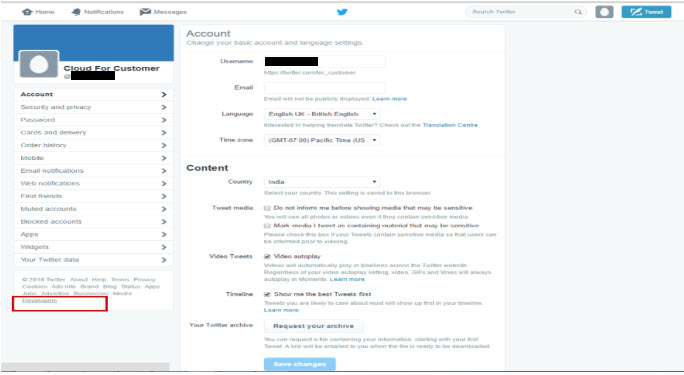The image size is (684, 375).
Task: Open the Translation Centre link
Action: point(450,125)
